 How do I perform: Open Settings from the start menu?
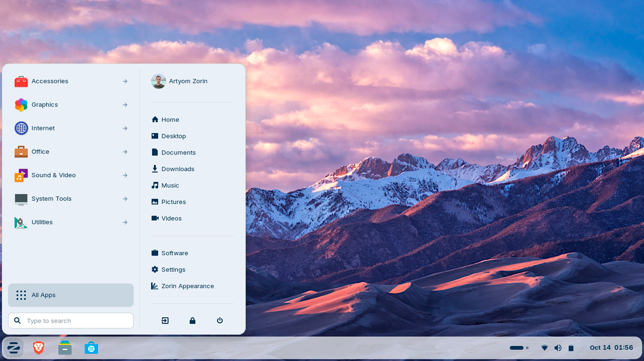tap(173, 269)
